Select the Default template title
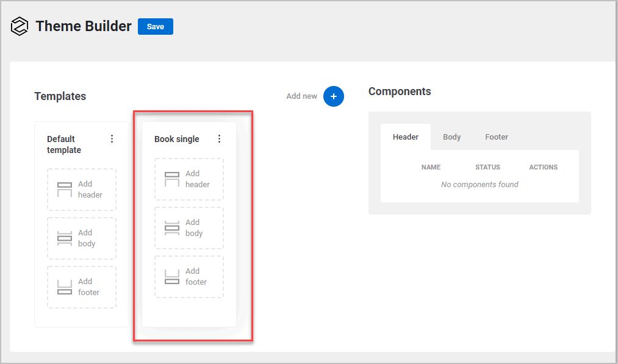The height and width of the screenshot is (364, 618). pos(64,145)
